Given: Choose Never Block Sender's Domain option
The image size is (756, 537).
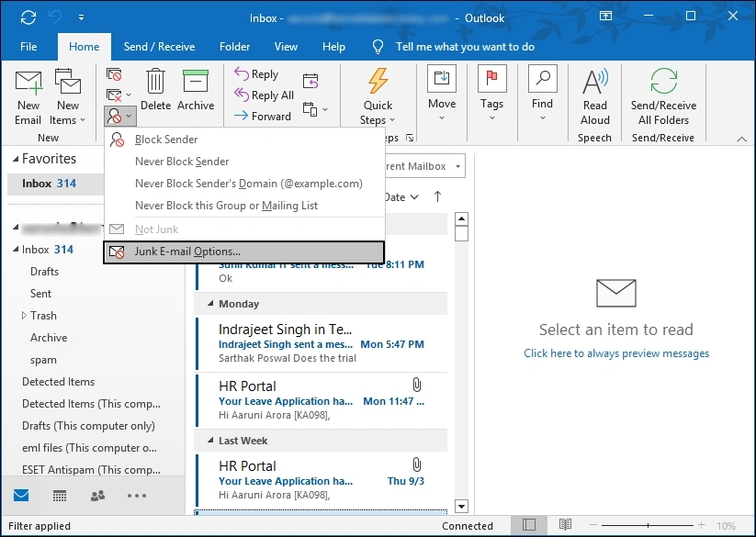Looking at the screenshot, I should pyautogui.click(x=244, y=184).
